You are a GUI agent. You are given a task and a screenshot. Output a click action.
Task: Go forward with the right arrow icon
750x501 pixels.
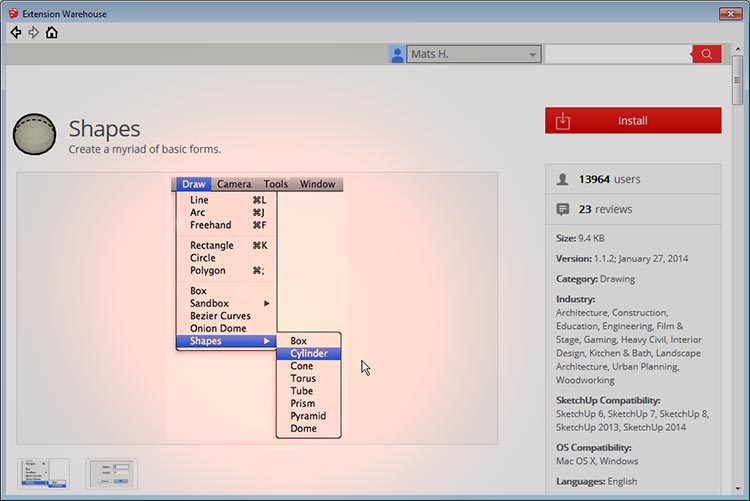point(33,33)
